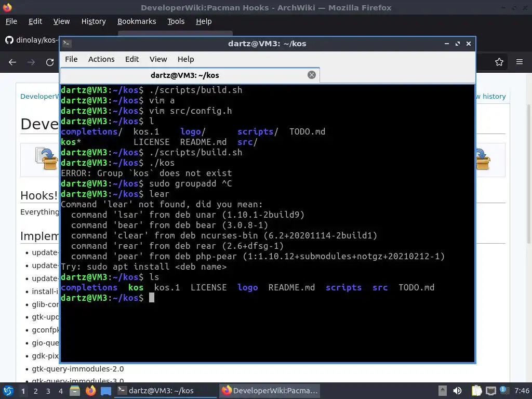Click the wiki page box icon on the right

pos(483,158)
